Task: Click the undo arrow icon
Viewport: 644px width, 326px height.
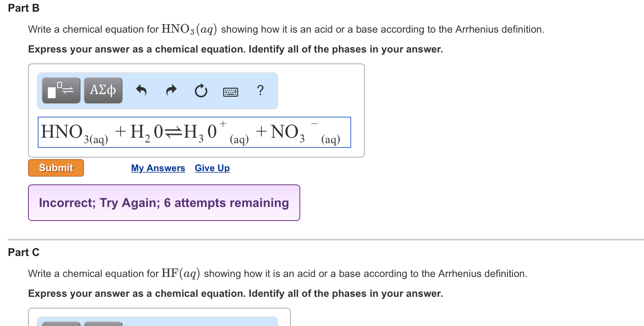Action: coord(141,90)
